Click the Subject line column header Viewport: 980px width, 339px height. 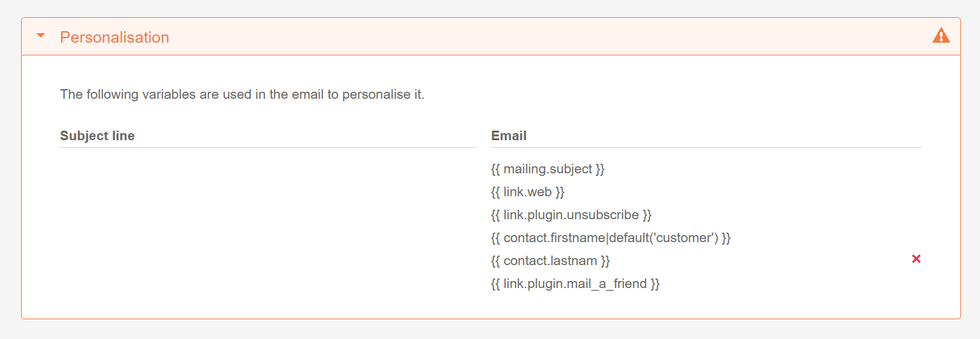[x=97, y=136]
